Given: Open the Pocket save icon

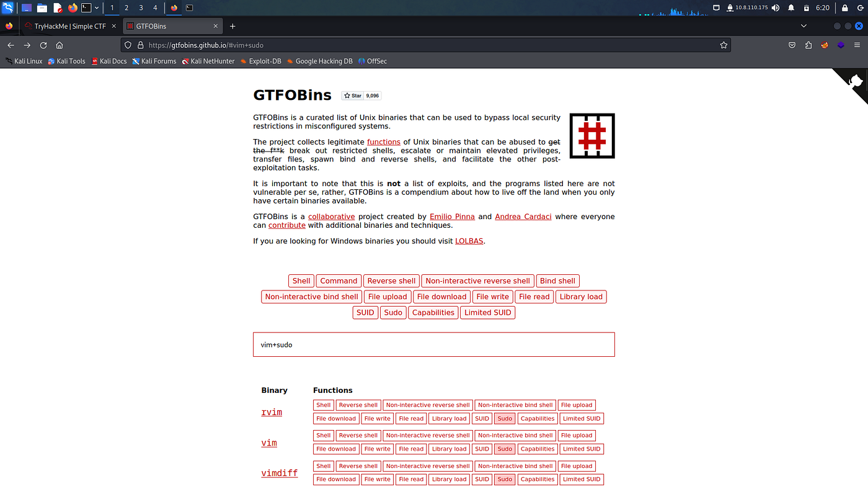Looking at the screenshot, I should click(792, 45).
